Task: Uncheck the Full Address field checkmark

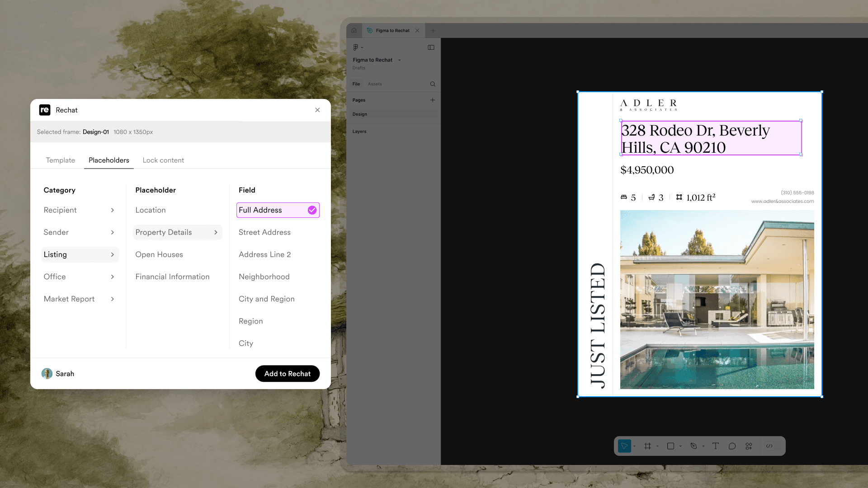Action: pos(312,210)
